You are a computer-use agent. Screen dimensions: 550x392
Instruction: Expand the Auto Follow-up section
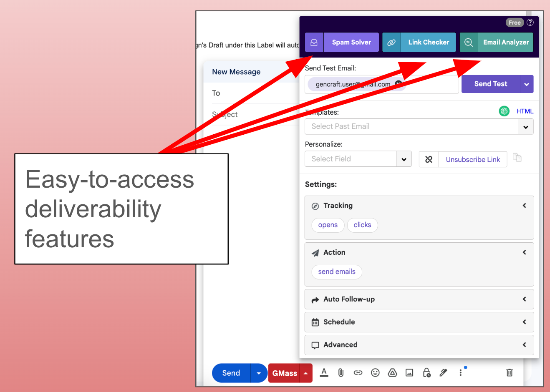[419, 299]
